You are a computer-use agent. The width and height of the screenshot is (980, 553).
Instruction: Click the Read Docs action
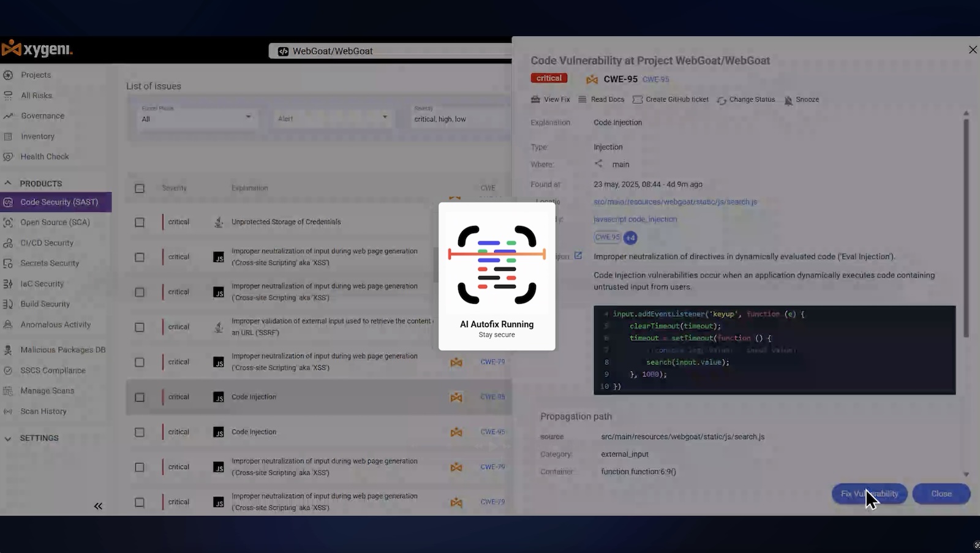pos(601,99)
